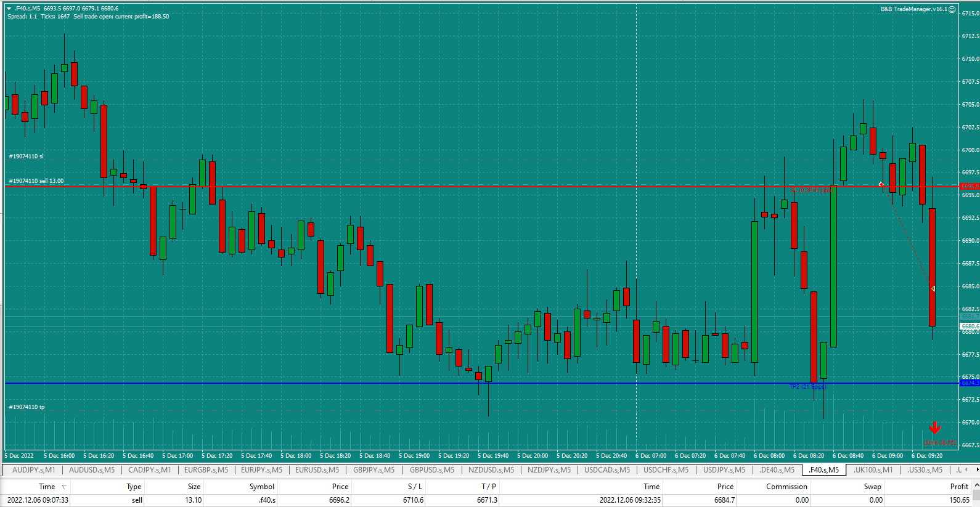Switch to the NZDJPY.s,M5 chart tab
Image resolution: width=980 pixels, height=507 pixels.
pyautogui.click(x=549, y=470)
